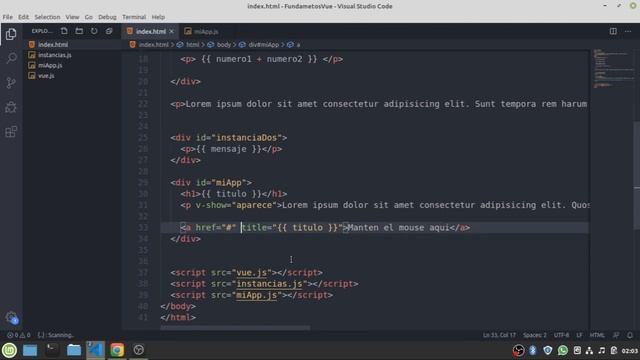Open the Help menu
Screen dimensions: 640x360
tap(158, 17)
